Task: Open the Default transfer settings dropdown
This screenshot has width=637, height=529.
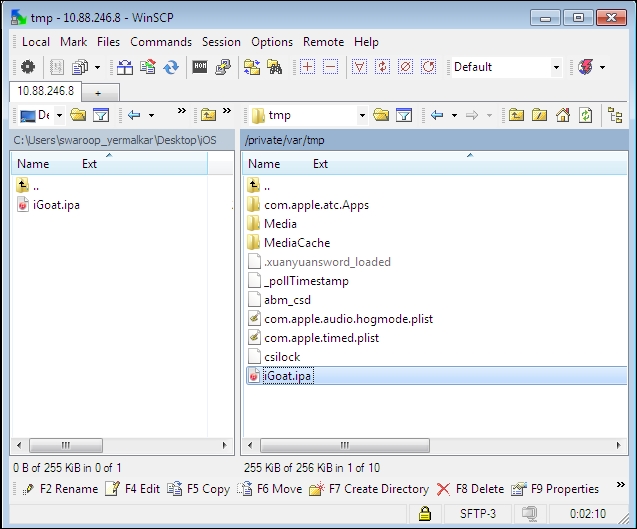Action: point(556,67)
